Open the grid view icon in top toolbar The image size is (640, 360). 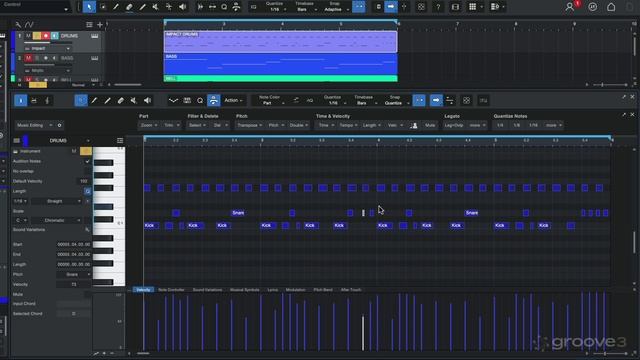[472, 7]
